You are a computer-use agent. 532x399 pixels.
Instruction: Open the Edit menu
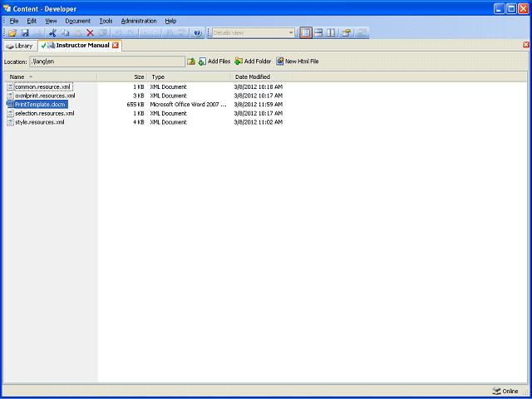32,21
